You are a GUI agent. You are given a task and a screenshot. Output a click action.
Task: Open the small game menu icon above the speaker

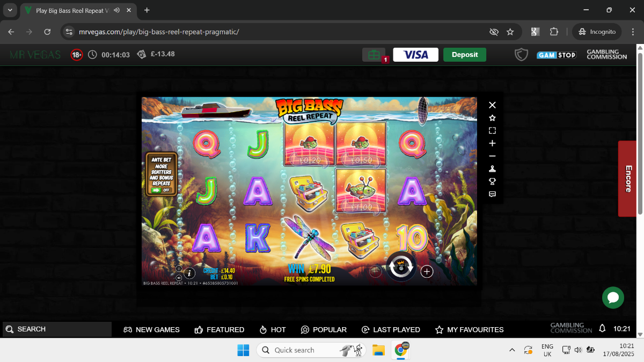coord(179,268)
